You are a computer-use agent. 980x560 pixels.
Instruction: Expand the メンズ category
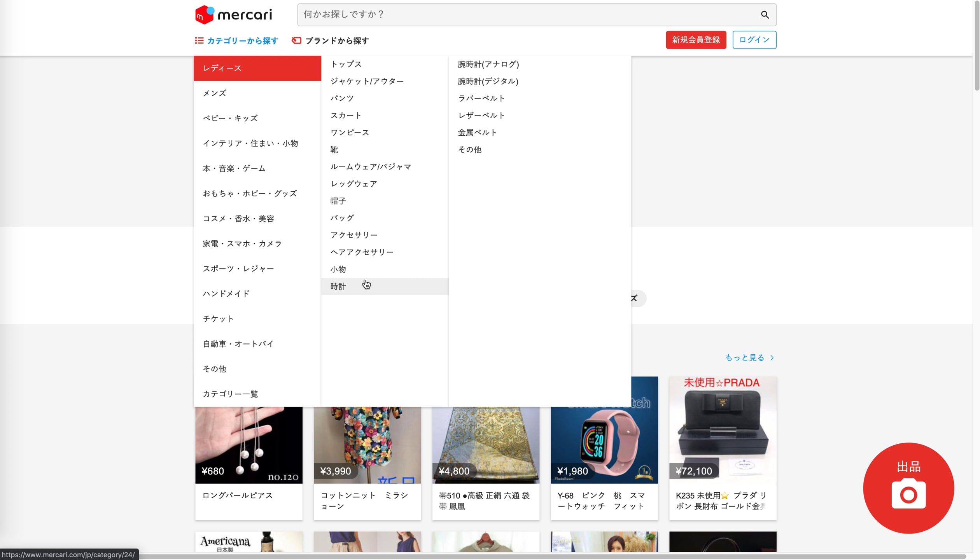[214, 93]
